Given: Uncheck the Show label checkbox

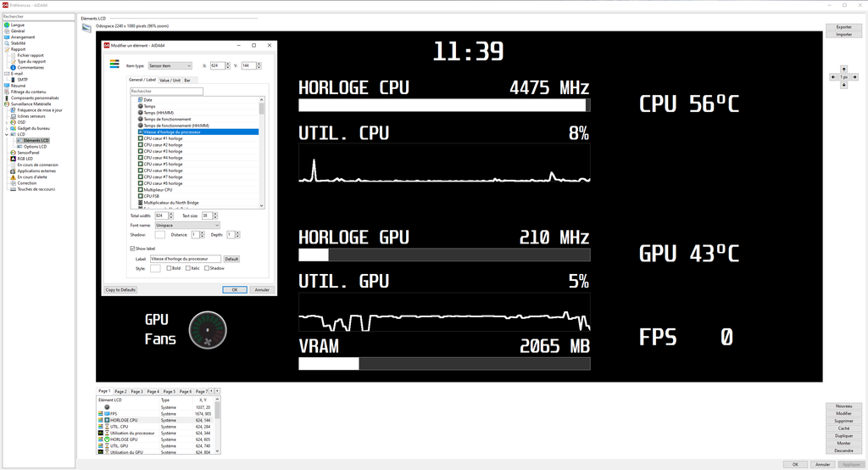Looking at the screenshot, I should (x=132, y=249).
